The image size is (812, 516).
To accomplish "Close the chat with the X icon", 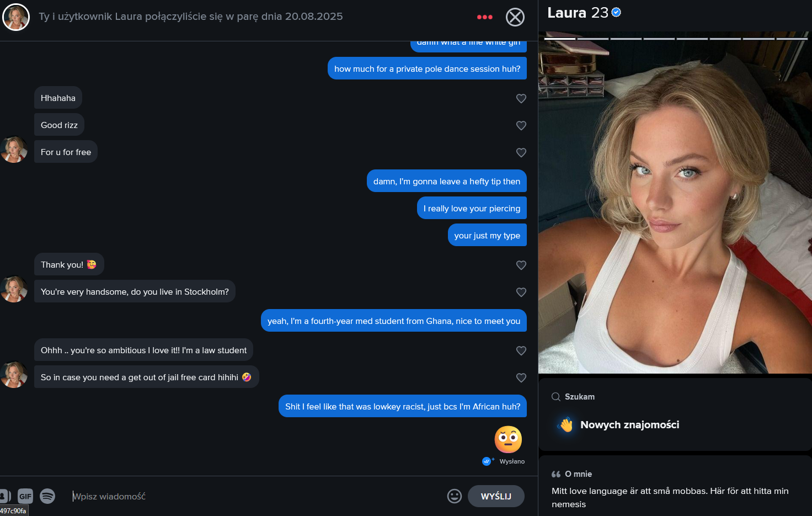I will (x=515, y=17).
